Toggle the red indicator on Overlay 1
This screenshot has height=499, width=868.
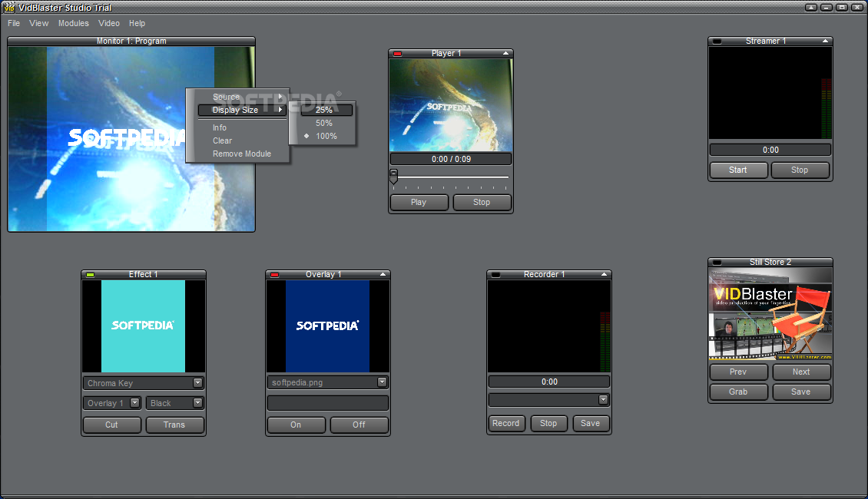[274, 274]
